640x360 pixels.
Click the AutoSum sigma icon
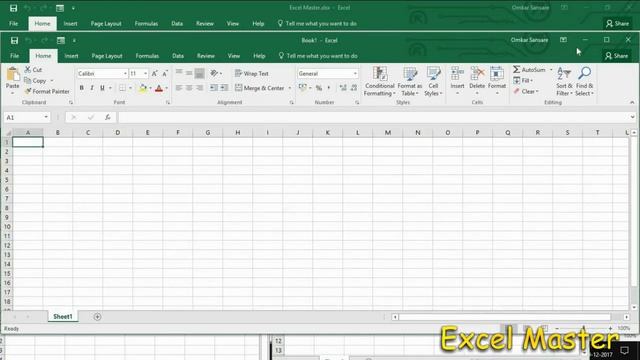click(517, 70)
